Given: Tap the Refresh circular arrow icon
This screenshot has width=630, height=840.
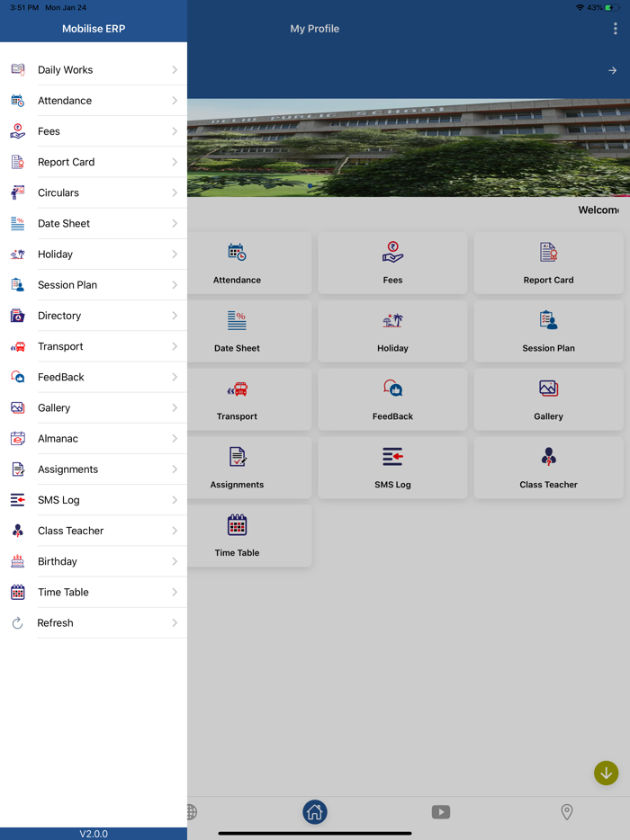Looking at the screenshot, I should click(x=18, y=622).
